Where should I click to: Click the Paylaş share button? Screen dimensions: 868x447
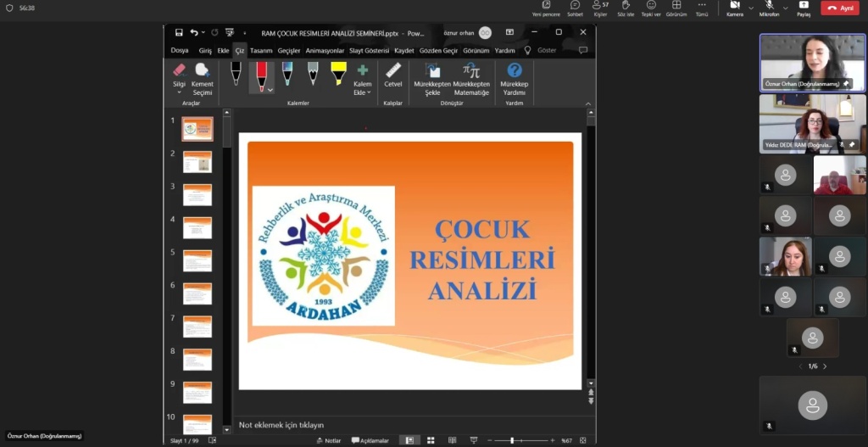pos(804,8)
